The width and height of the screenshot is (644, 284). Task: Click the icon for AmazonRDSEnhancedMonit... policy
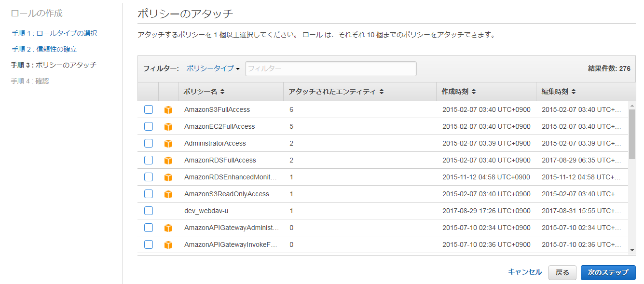click(x=168, y=177)
